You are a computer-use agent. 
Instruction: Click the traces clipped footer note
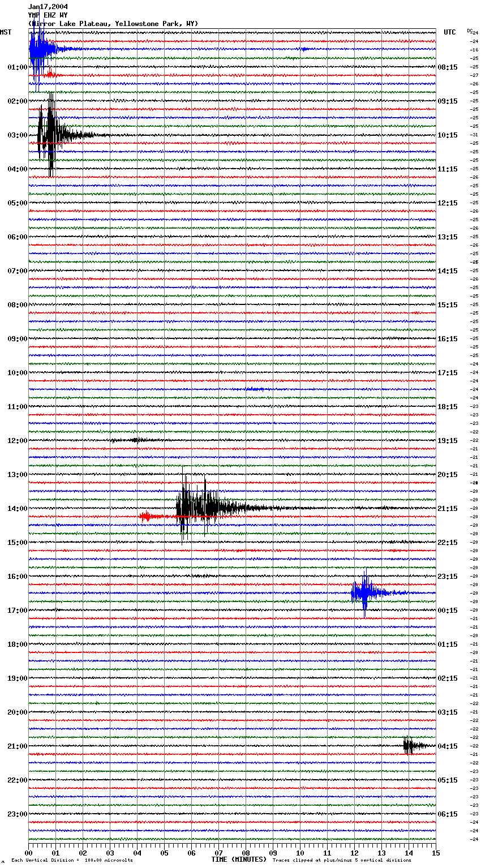click(x=342, y=861)
